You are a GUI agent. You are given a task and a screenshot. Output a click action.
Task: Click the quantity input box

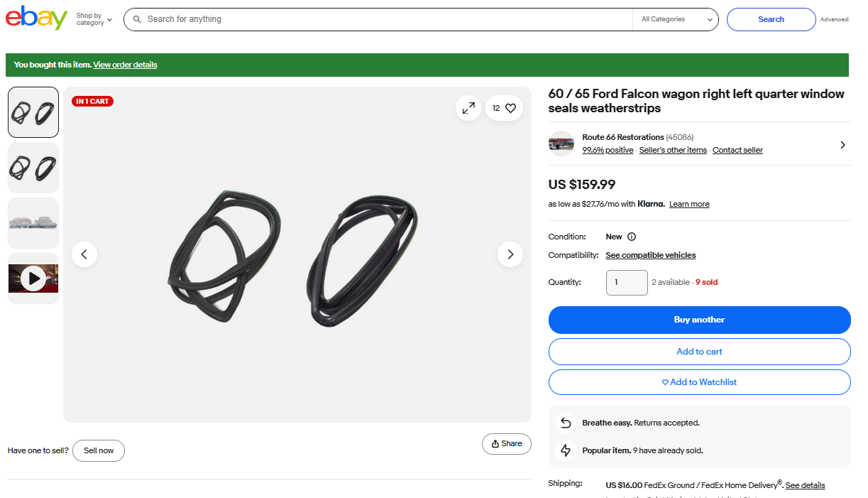click(627, 283)
